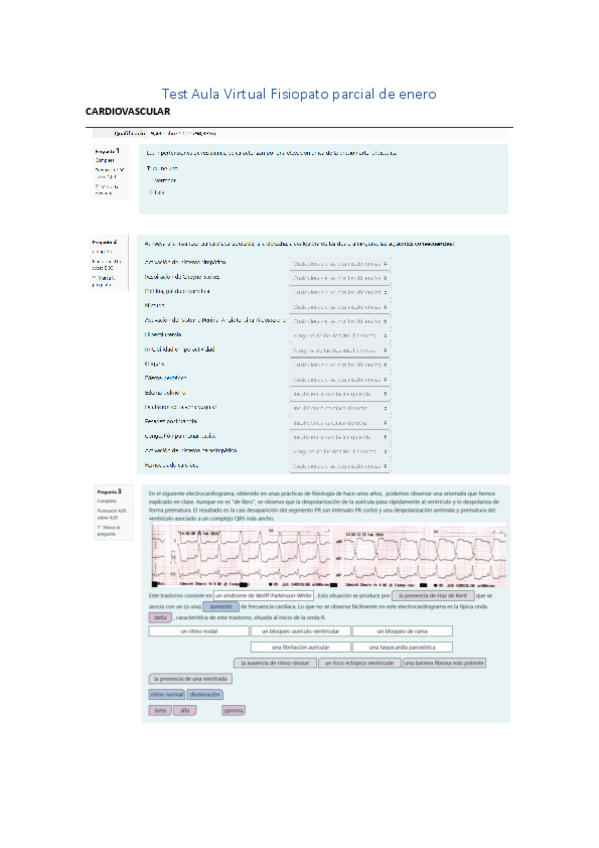Click the title 'Test Aula Virtual Fisiopato parcial de enero'
This screenshot has height=848, width=599.
tap(299, 94)
